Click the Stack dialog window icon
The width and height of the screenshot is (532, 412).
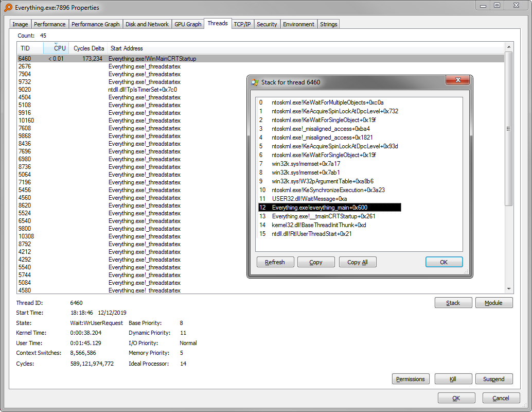pyautogui.click(x=255, y=82)
